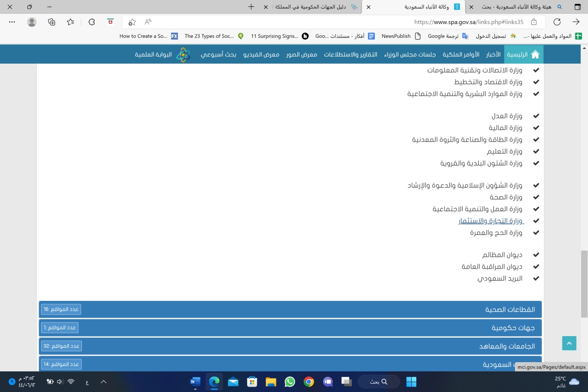Image resolution: width=588 pixels, height=392 pixels.
Task: Expand the الجامعات والمعاهد section
Action: [507, 346]
